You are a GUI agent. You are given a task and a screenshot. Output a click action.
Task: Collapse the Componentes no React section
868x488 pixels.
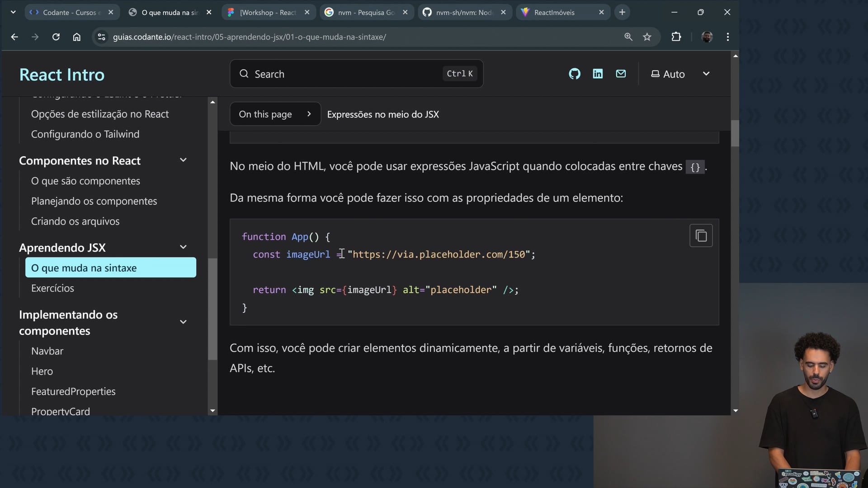183,160
